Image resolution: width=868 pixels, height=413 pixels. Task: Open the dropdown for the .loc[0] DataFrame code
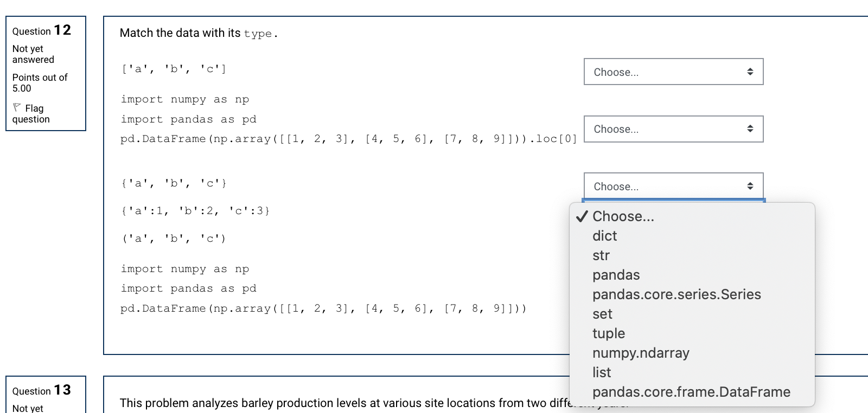click(x=673, y=129)
